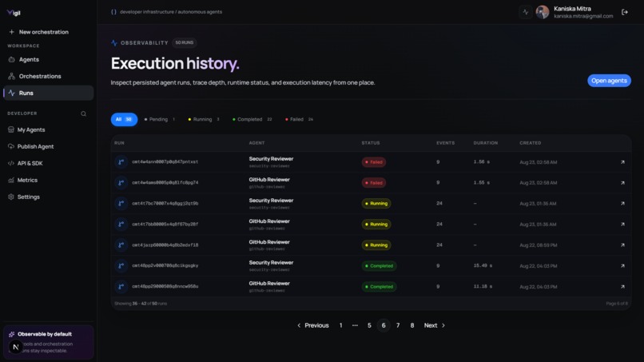Start a New orchestration
Viewport: 644px width, 362px height.
click(x=49, y=32)
